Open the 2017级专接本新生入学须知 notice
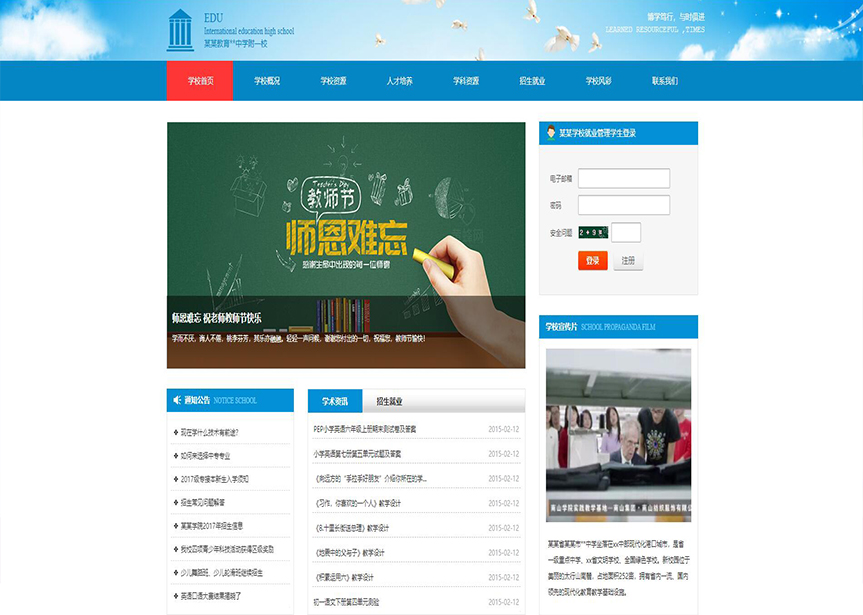 [x=215, y=479]
